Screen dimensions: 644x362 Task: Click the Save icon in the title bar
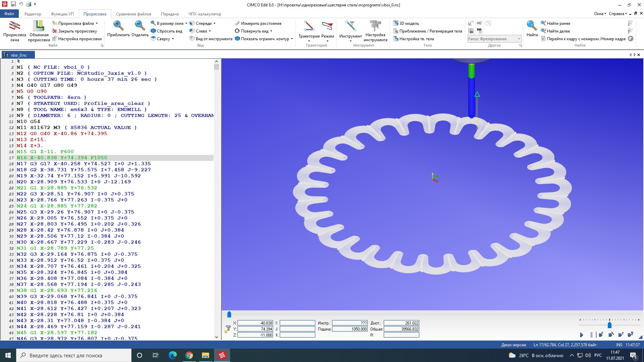(x=13, y=4)
